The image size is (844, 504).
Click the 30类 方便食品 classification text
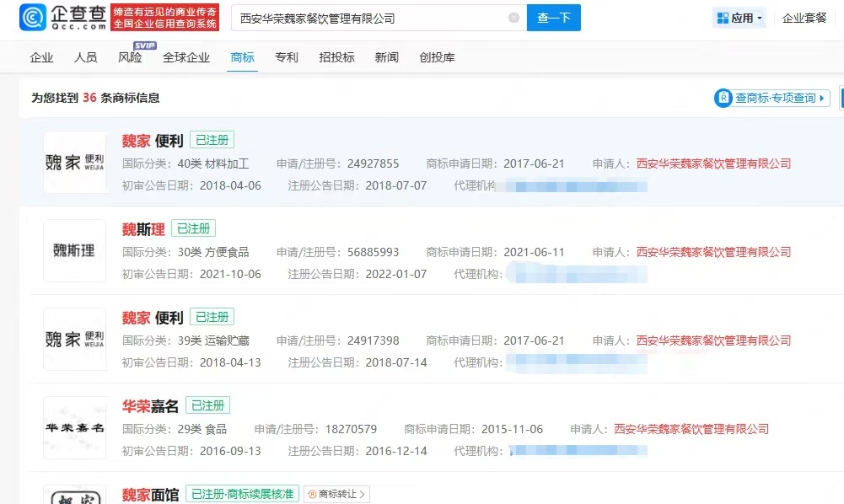click(213, 252)
